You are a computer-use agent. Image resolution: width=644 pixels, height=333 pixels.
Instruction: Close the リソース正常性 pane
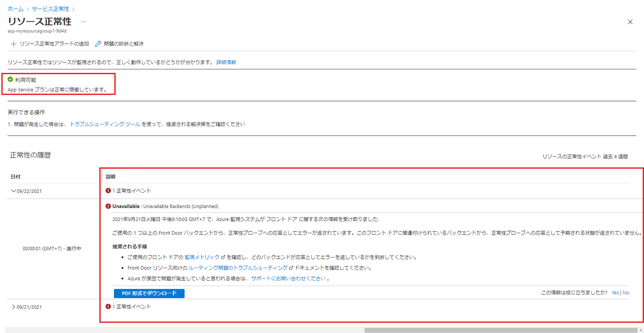coord(630,22)
